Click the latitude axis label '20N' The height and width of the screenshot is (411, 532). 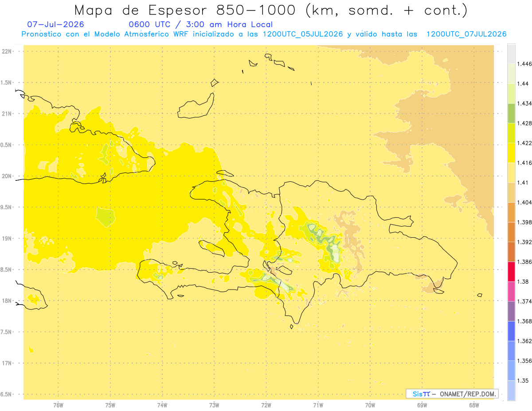point(7,176)
